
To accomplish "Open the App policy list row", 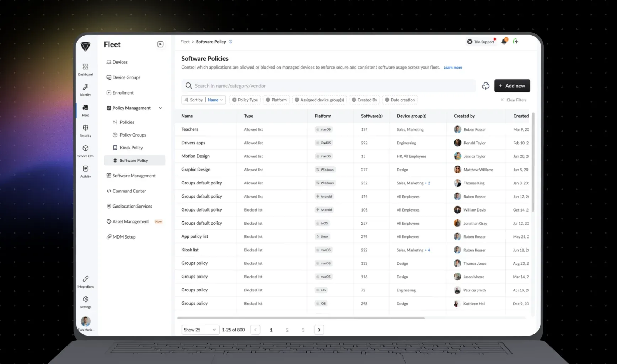I will 352,236.
